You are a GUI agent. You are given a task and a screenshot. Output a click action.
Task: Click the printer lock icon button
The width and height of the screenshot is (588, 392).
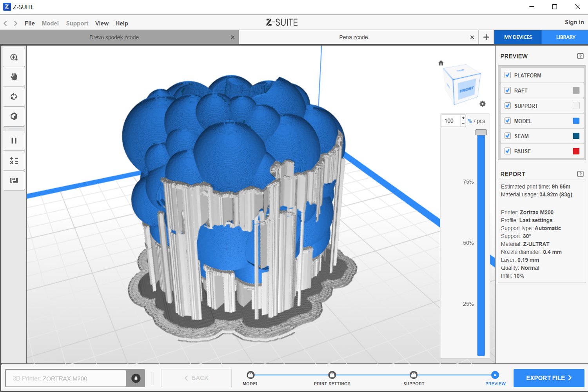[x=136, y=378]
